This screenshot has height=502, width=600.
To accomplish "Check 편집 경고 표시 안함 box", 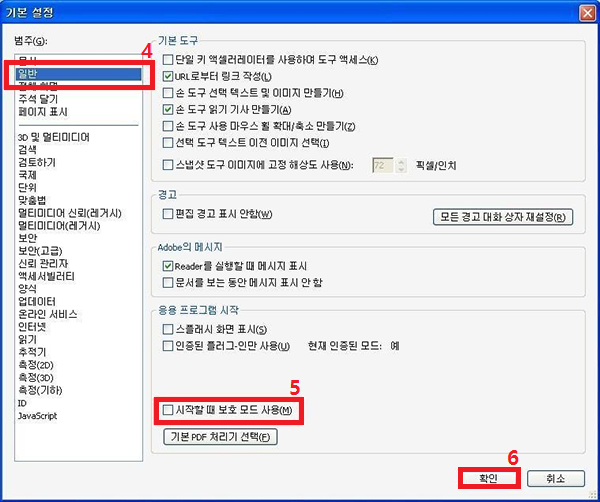I will (168, 214).
